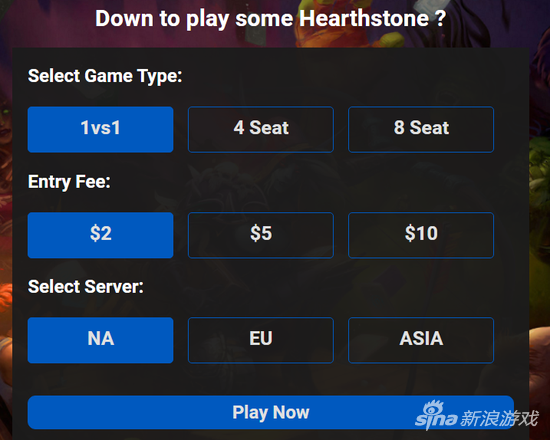Choose the ASIA server
The image size is (550, 440).
[x=421, y=340]
